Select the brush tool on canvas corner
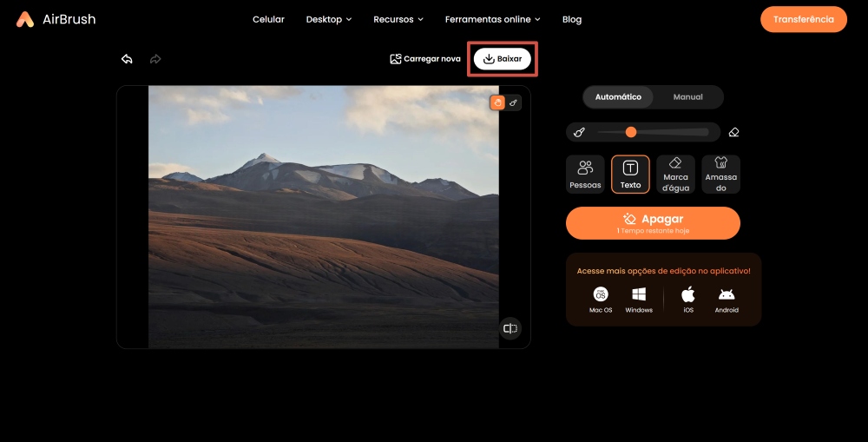868x442 pixels. coord(513,102)
